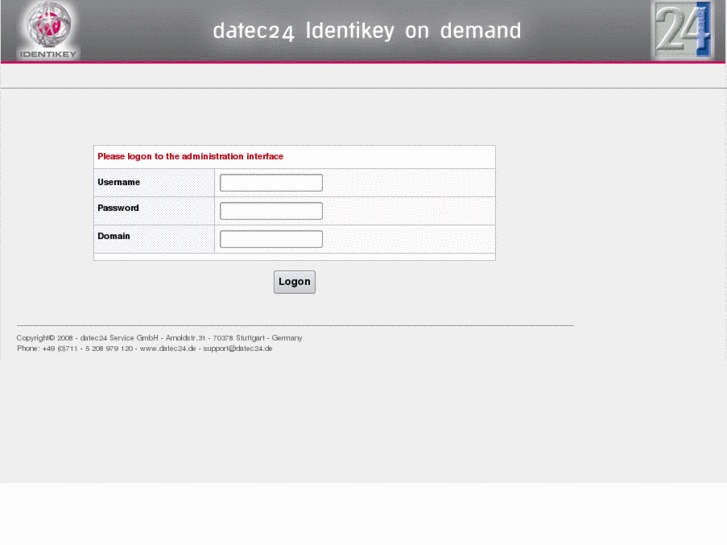Focus the Username input field
This screenshot has width=727, height=545.
pos(271,183)
